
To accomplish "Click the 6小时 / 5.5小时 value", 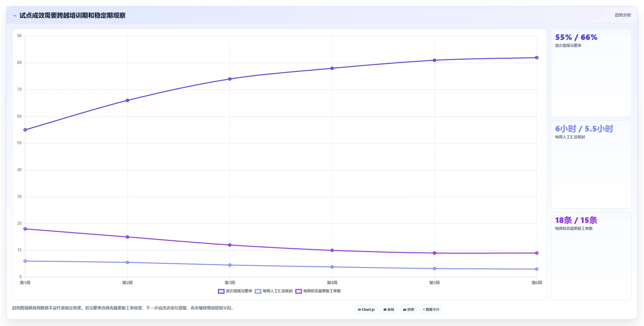I will click(x=584, y=129).
